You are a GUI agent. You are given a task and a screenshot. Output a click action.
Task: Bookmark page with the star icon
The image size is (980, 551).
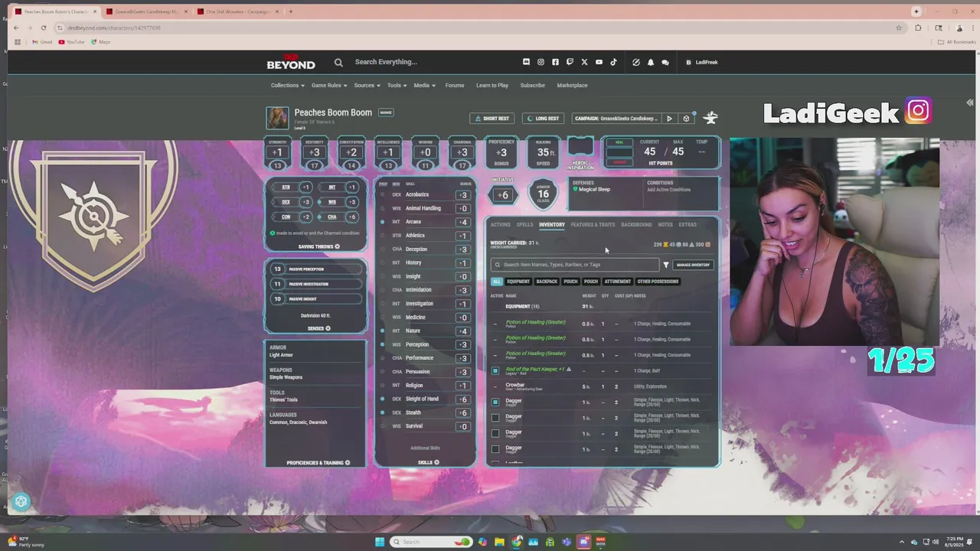point(899,28)
